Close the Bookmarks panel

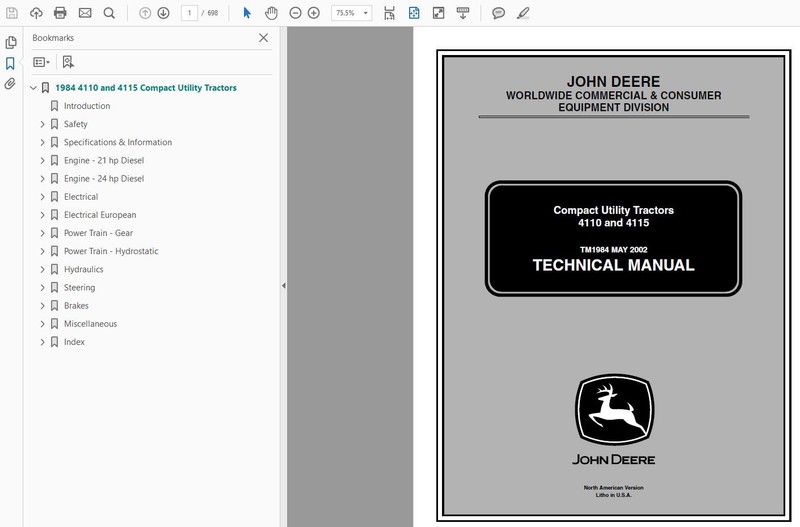tap(263, 38)
